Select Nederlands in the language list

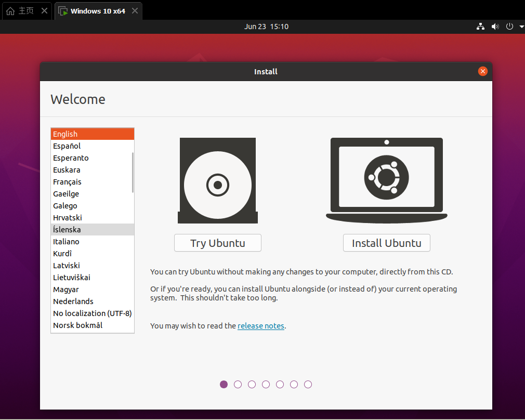[91, 301]
